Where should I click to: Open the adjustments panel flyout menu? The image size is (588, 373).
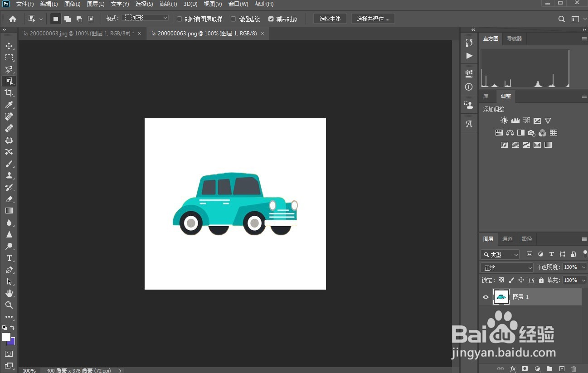pyautogui.click(x=584, y=97)
